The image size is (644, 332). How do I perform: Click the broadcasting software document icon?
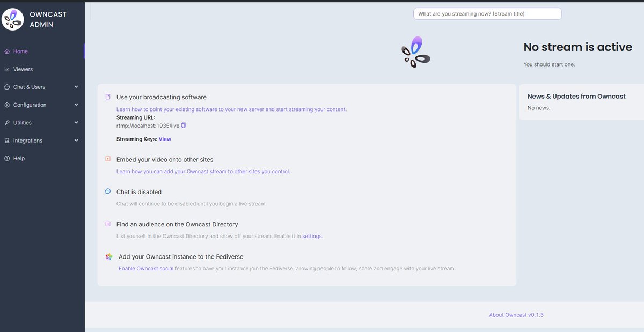[x=108, y=97]
